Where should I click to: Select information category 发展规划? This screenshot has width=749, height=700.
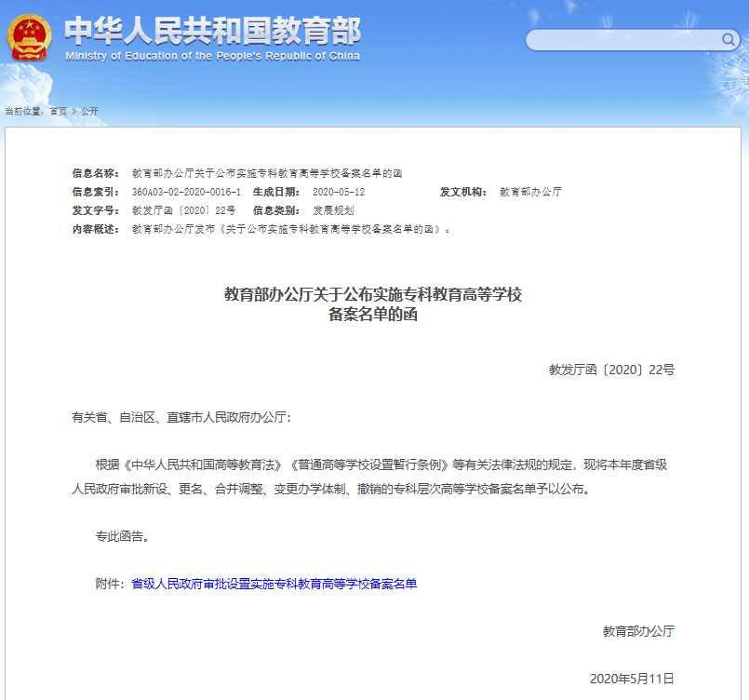tap(333, 210)
